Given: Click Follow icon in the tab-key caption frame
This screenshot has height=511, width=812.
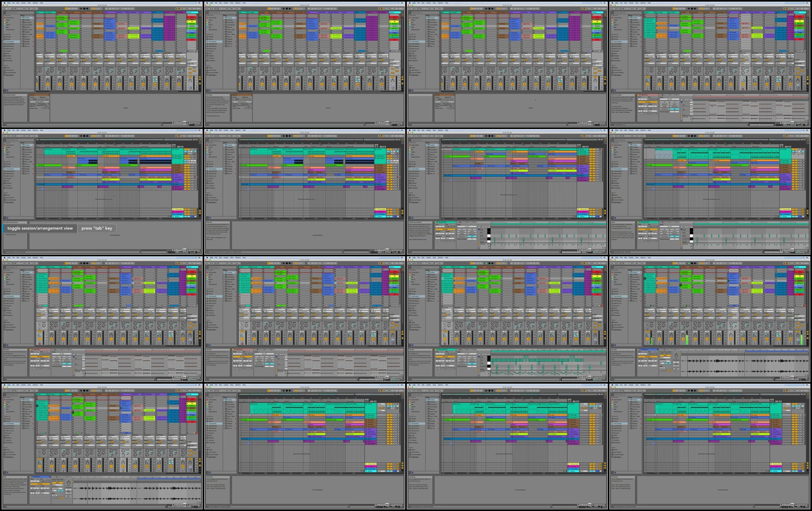Looking at the screenshot, I should 66,136.
